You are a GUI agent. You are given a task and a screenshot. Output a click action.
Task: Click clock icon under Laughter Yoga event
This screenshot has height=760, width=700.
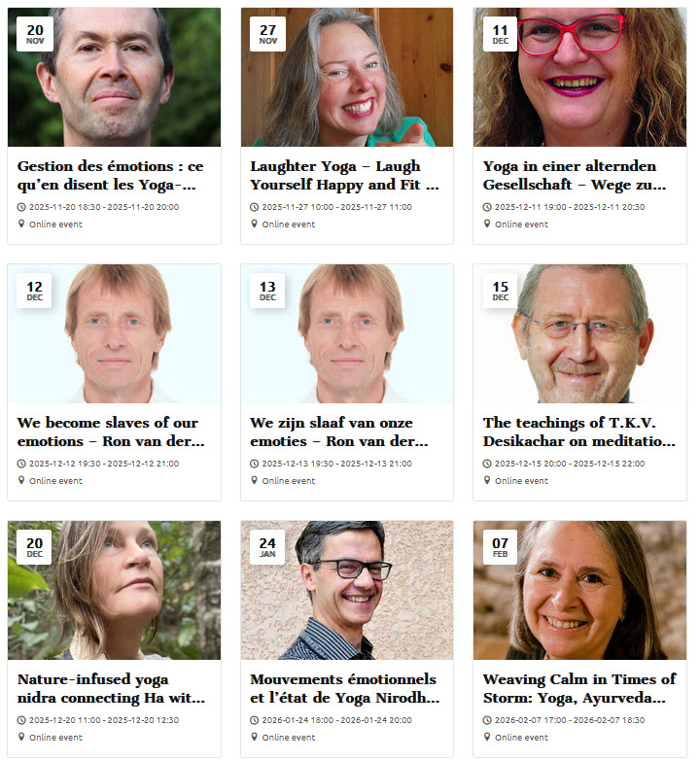point(255,207)
